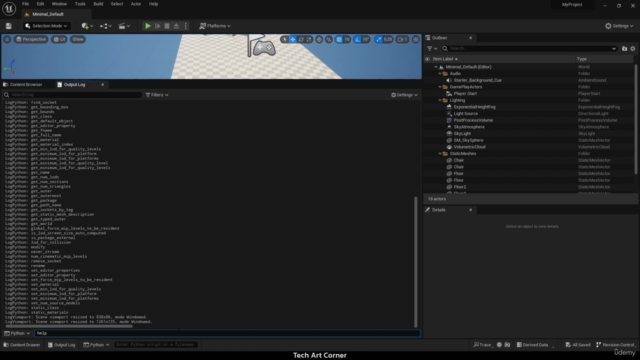Activate the Rotate gizmo tool
The image size is (640, 360).
tap(301, 39)
